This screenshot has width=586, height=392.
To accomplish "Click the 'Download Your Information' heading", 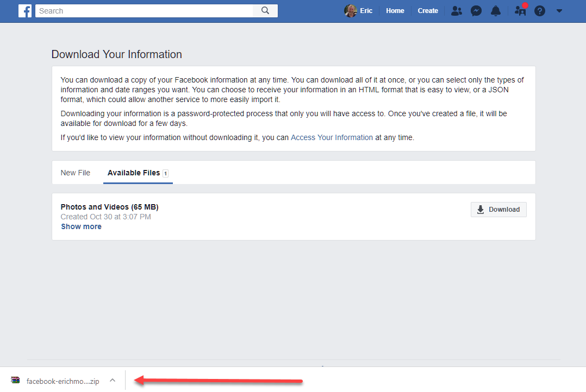I will 116,54.
